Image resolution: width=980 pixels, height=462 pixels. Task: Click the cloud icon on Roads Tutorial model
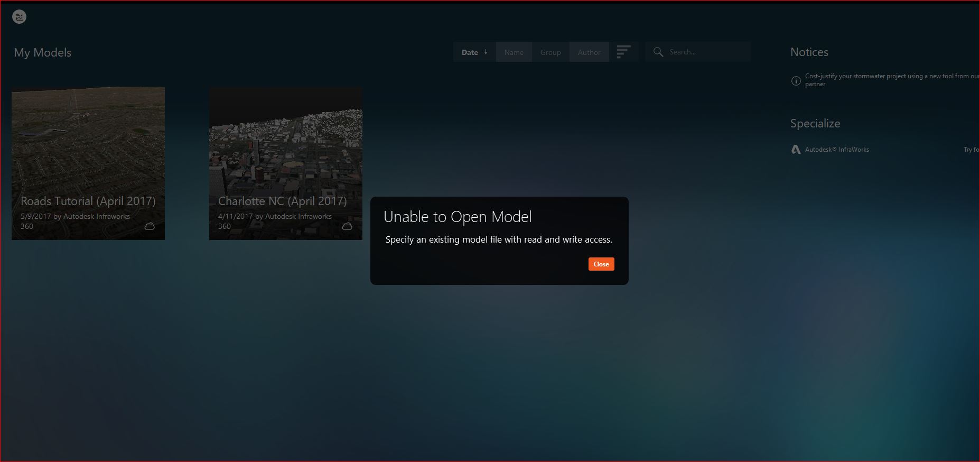pyautogui.click(x=150, y=226)
